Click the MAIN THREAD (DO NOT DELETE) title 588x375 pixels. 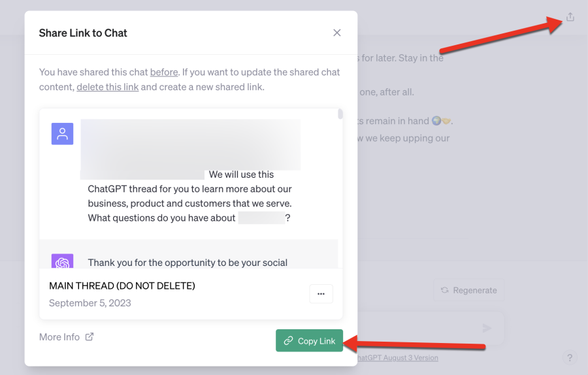(122, 285)
